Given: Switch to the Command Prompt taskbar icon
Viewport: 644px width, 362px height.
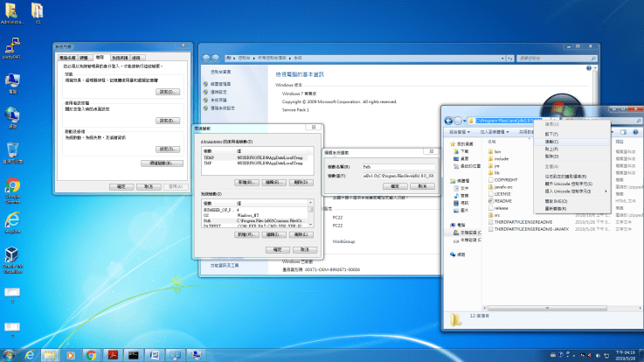Looking at the screenshot, I should (133, 355).
